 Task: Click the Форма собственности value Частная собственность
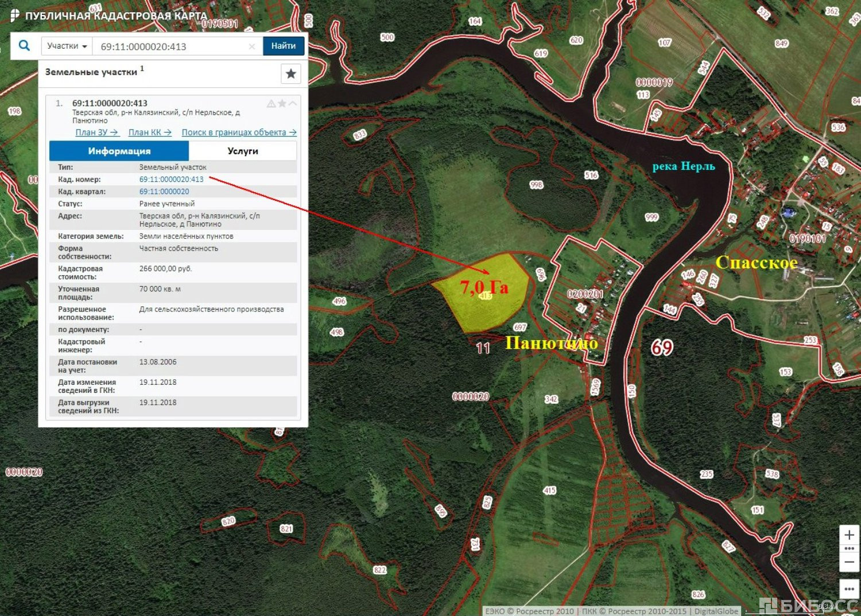(x=179, y=248)
